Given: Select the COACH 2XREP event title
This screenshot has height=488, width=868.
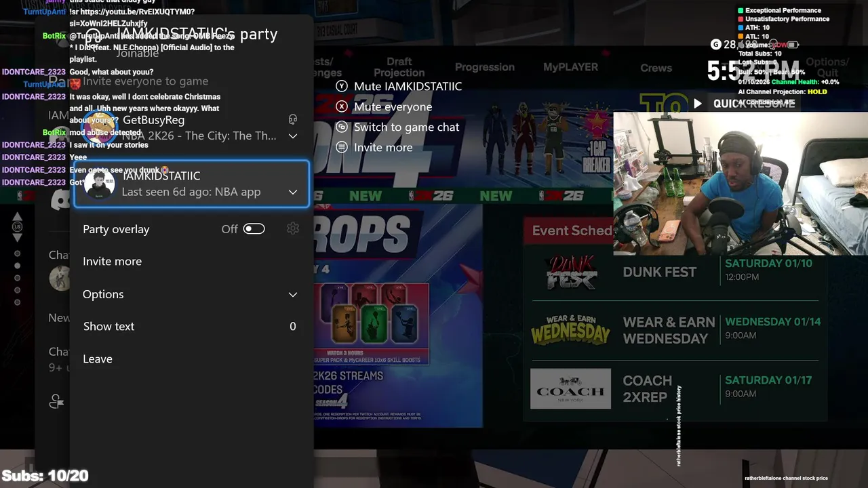Looking at the screenshot, I should click(x=647, y=389).
